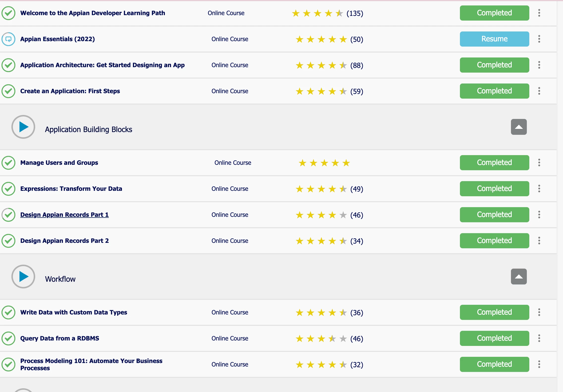Open more options for Welcome to Appian Developer Learning Path
This screenshot has height=392, width=563.
pos(539,13)
